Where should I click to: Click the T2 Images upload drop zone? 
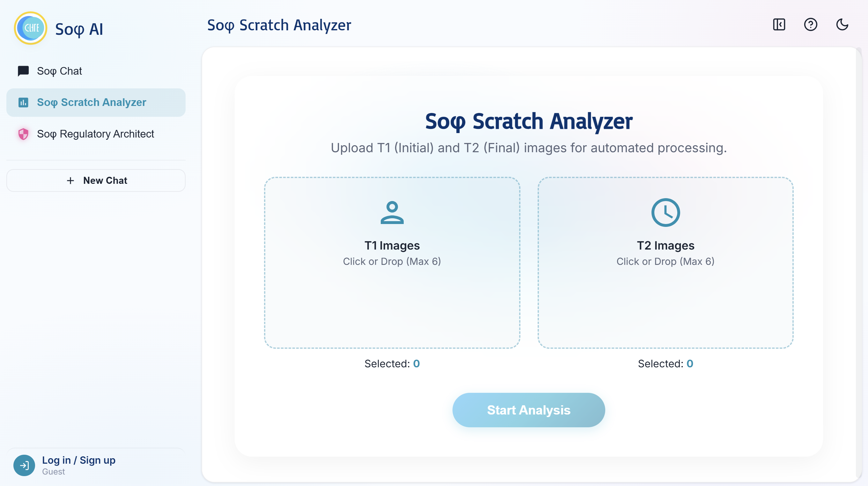(666, 263)
